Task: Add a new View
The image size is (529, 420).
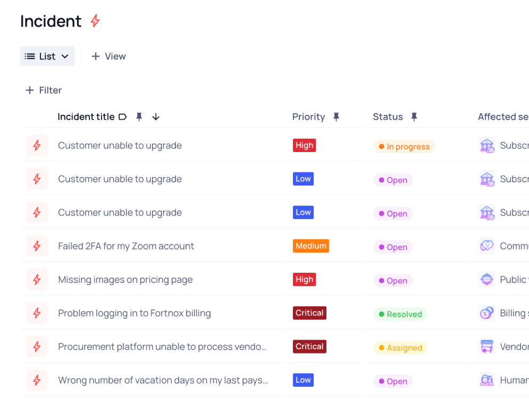Action: pos(108,56)
